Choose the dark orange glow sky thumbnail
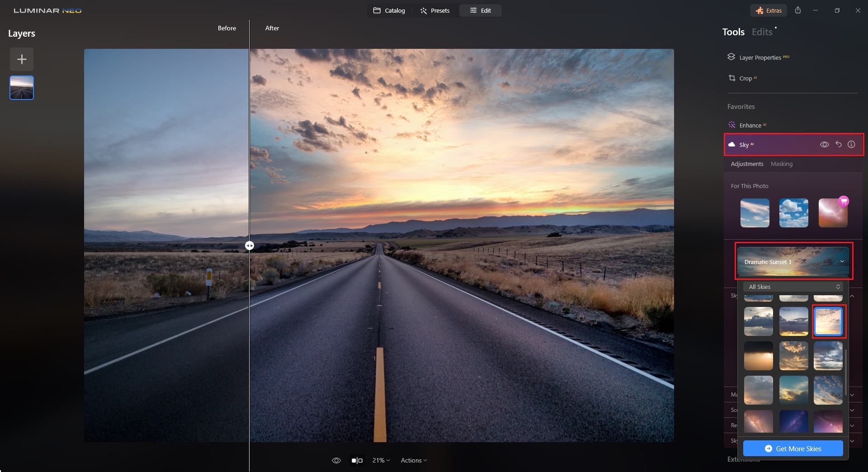Viewport: 868px width, 472px height. (759, 356)
